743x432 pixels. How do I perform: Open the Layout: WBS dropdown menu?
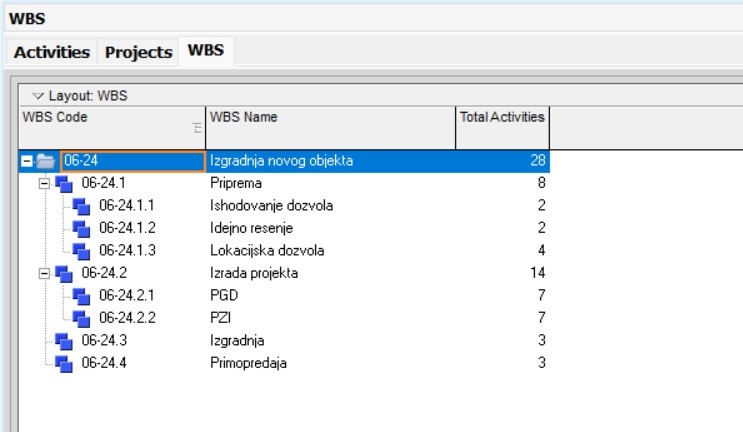point(39,96)
